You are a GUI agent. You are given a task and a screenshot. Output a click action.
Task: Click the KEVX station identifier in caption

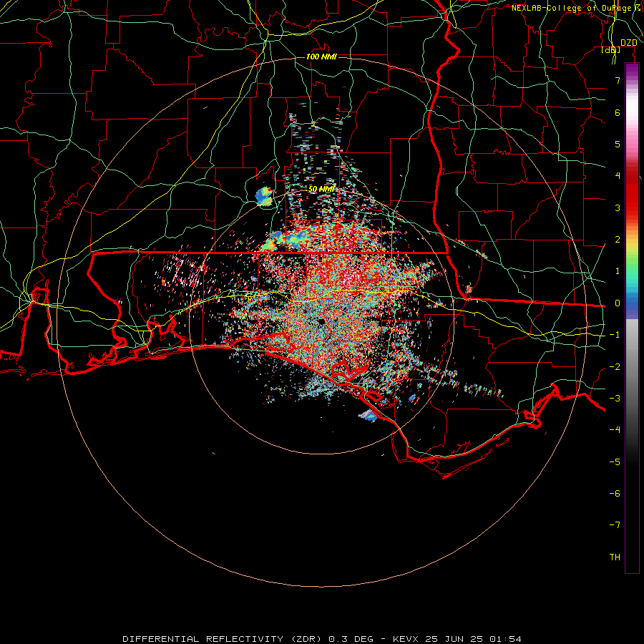(x=406, y=639)
